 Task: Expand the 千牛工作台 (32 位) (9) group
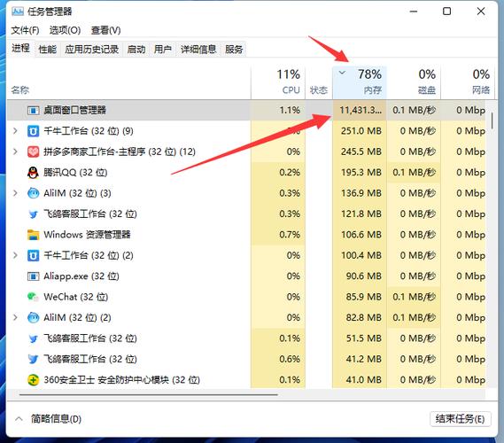pyautogui.click(x=15, y=131)
